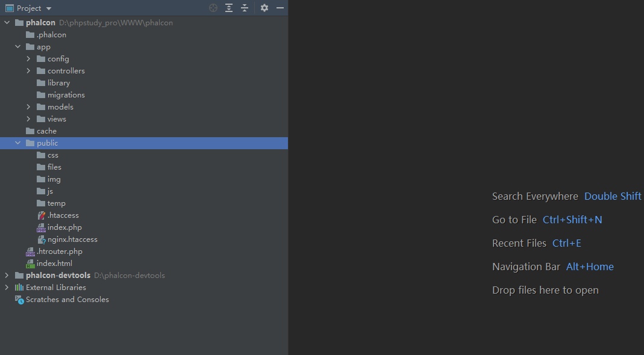This screenshot has width=644, height=355.
Task: Collapse the public folder
Action: 18,143
